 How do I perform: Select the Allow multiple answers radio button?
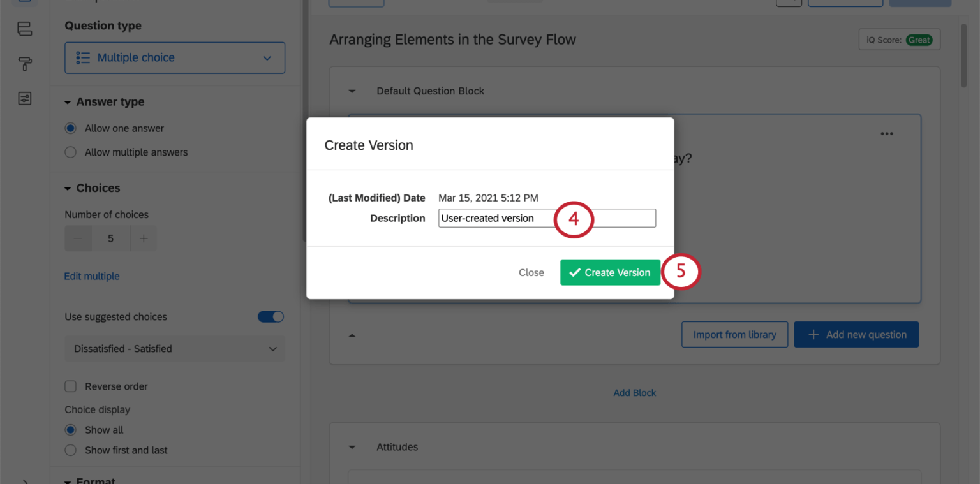click(70, 152)
